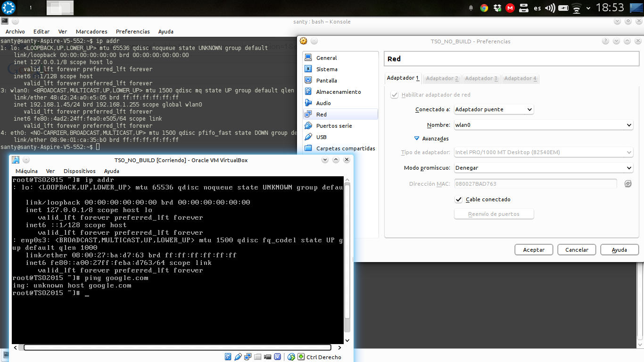The image size is (644, 362).
Task: Open Konsole Ayuda menu
Action: click(166, 32)
